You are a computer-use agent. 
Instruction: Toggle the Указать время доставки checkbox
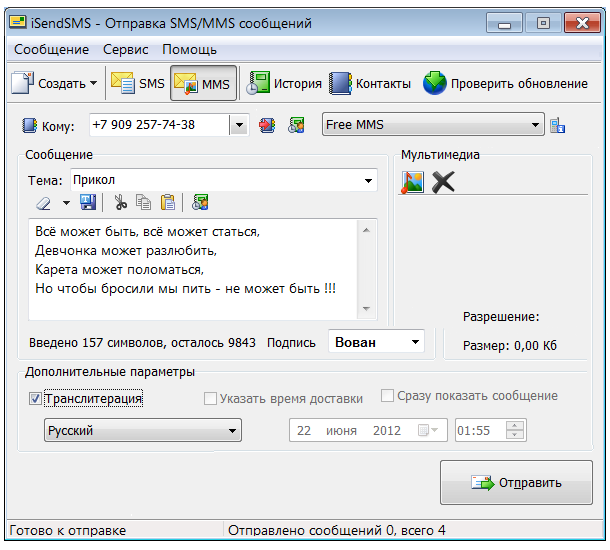pos(210,398)
